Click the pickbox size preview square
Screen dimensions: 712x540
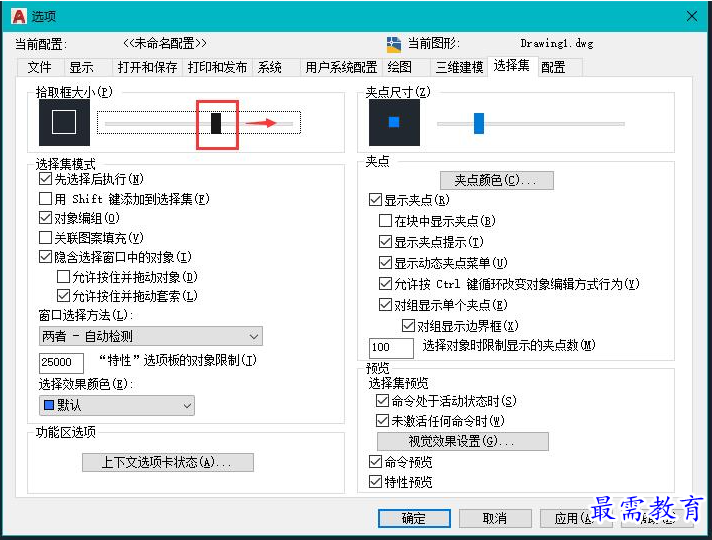pyautogui.click(x=64, y=122)
